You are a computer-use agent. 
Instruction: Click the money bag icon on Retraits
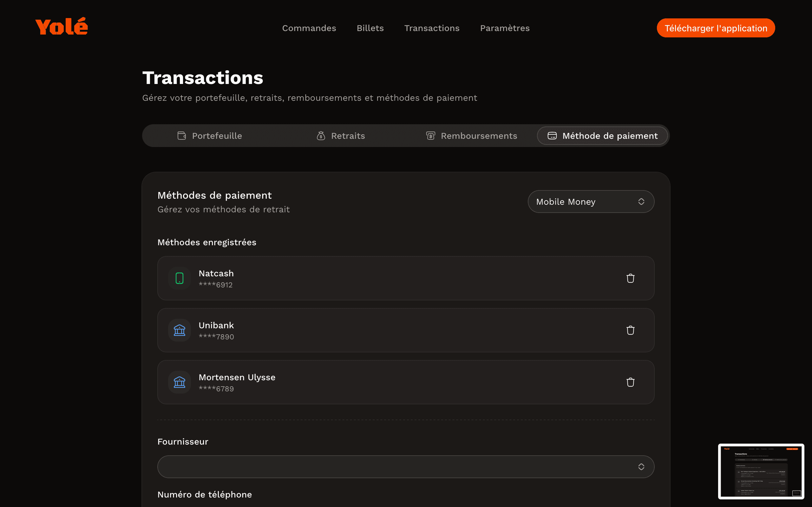[321, 136]
